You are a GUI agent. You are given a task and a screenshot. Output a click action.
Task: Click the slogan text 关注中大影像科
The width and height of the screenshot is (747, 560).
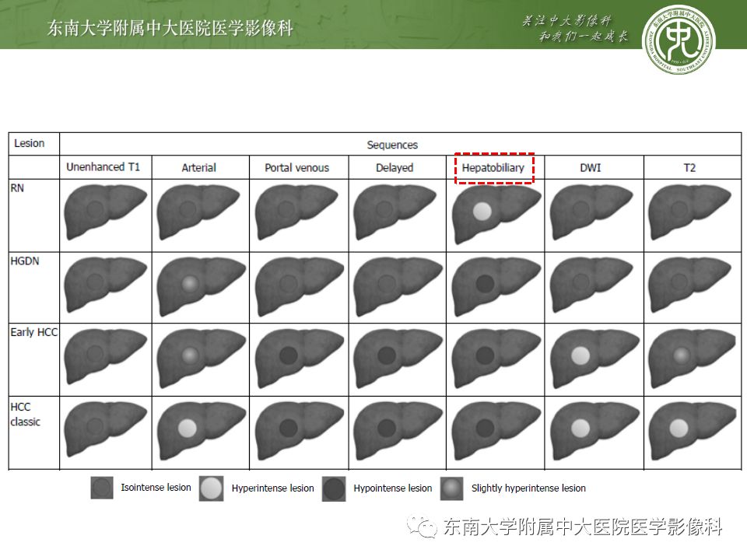(566, 20)
